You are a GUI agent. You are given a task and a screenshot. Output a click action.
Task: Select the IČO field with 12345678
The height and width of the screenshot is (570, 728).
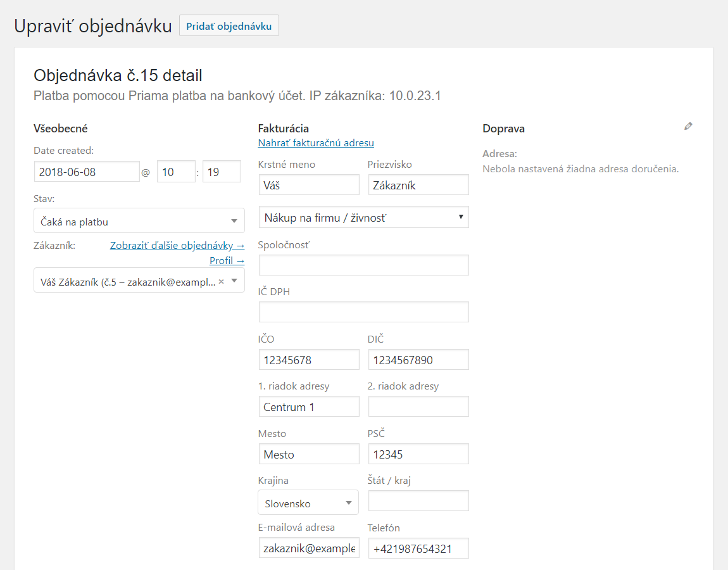[x=309, y=360]
